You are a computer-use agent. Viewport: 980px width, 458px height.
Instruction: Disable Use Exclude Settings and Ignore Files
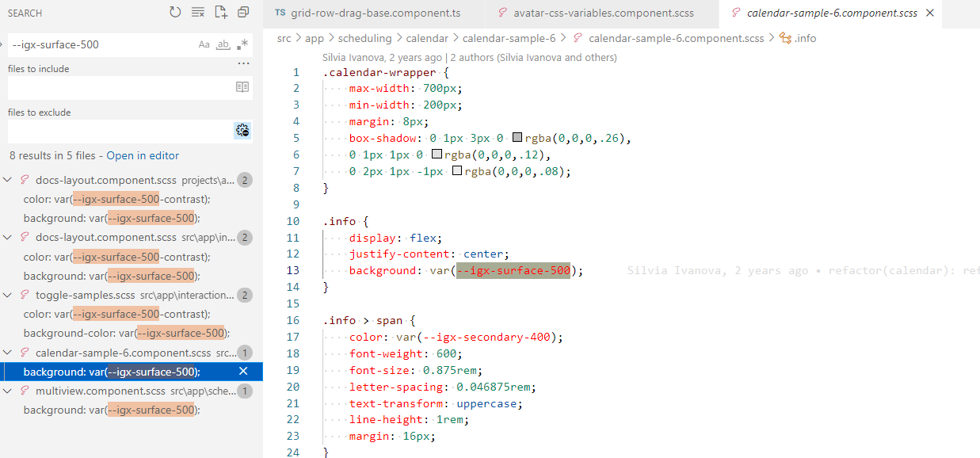pyautogui.click(x=242, y=129)
